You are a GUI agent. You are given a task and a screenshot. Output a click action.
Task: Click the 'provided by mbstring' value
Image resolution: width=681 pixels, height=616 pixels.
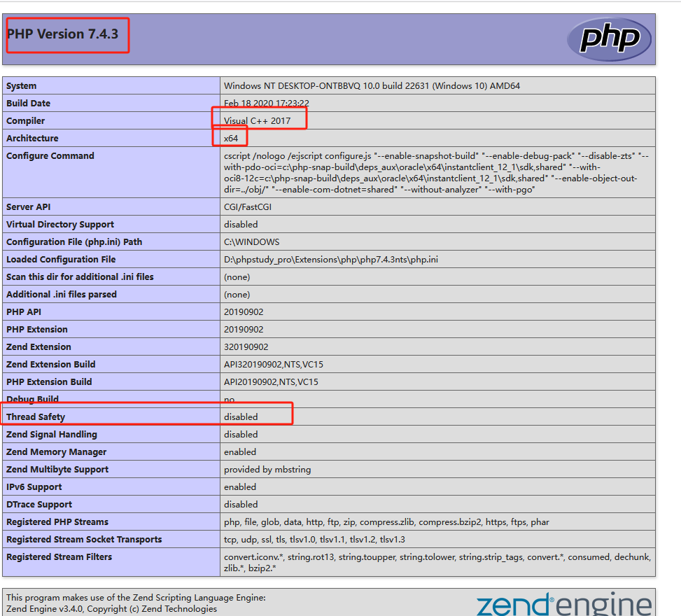[x=267, y=469]
